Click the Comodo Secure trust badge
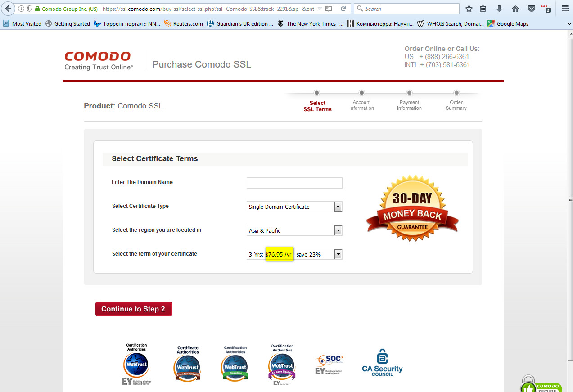 pos(541,384)
